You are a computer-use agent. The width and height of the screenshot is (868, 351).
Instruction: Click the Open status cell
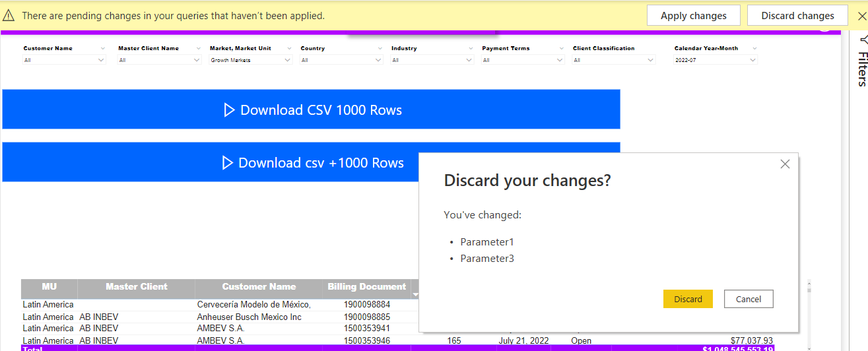click(582, 340)
